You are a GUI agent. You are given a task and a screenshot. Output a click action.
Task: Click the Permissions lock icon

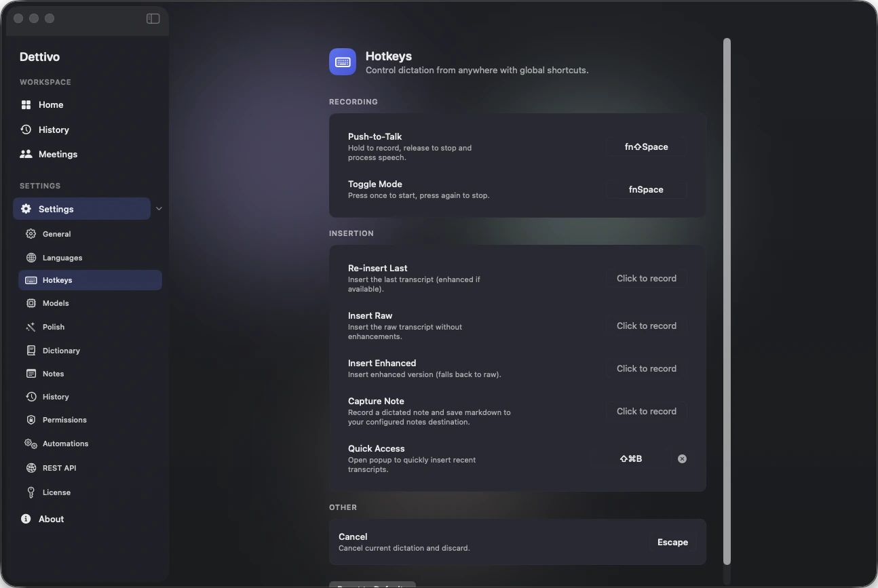pyautogui.click(x=31, y=420)
